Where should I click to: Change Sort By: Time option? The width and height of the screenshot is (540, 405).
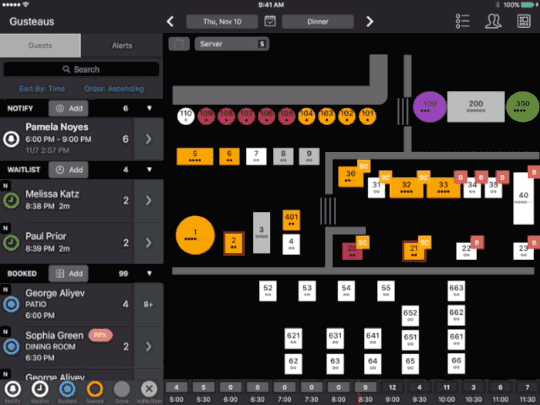click(x=42, y=89)
